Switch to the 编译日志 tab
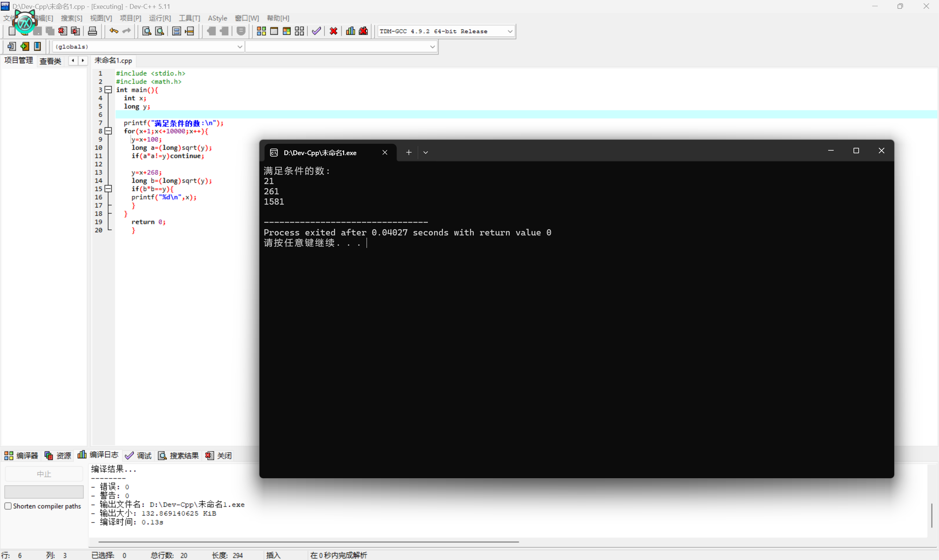 pos(98,455)
